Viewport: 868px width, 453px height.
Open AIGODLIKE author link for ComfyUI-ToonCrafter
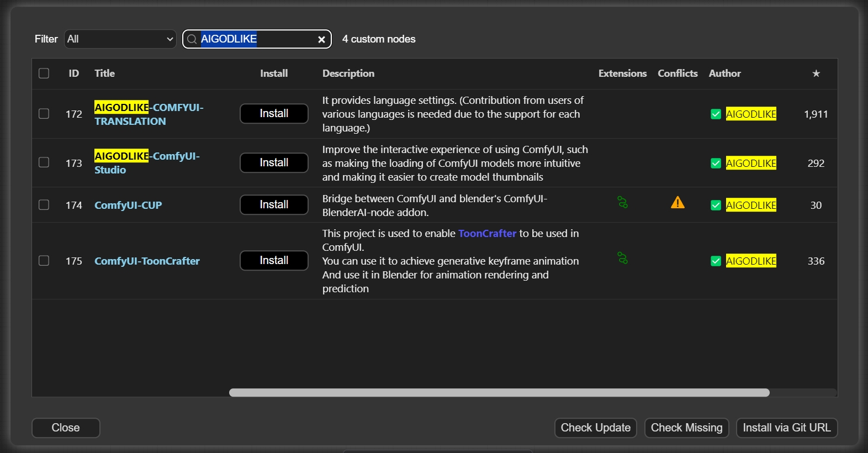(751, 261)
